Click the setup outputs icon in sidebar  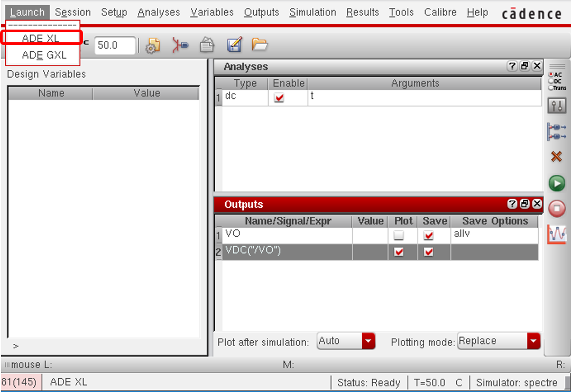[557, 132]
